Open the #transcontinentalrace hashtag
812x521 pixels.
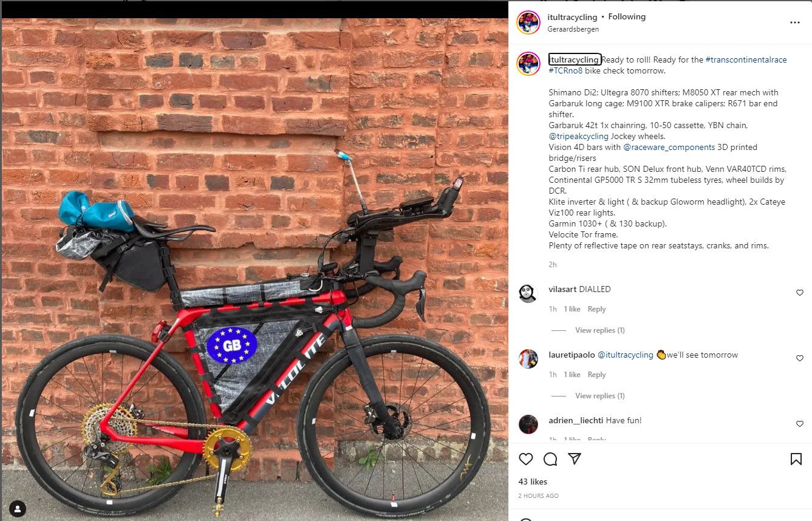coord(746,60)
